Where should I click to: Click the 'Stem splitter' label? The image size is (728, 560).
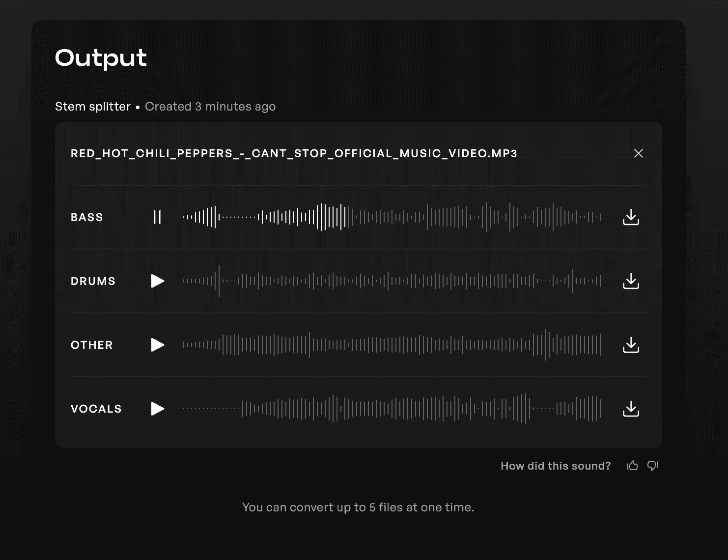pyautogui.click(x=93, y=107)
